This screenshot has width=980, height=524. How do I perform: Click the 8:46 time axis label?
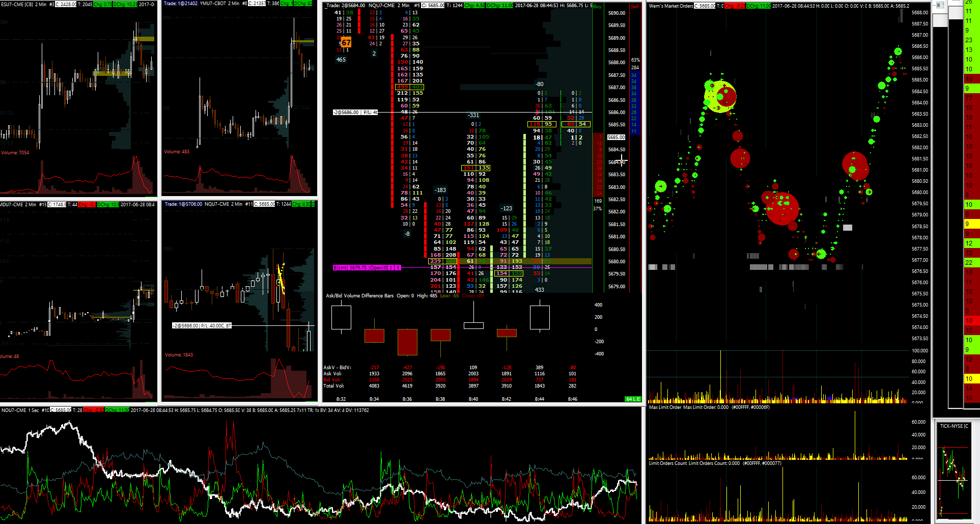click(x=573, y=399)
